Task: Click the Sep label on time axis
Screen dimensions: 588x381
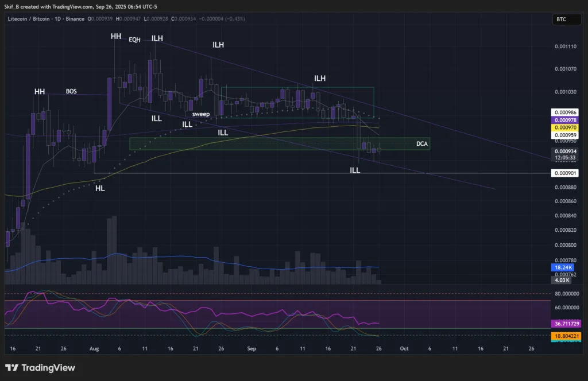Action: click(x=252, y=349)
